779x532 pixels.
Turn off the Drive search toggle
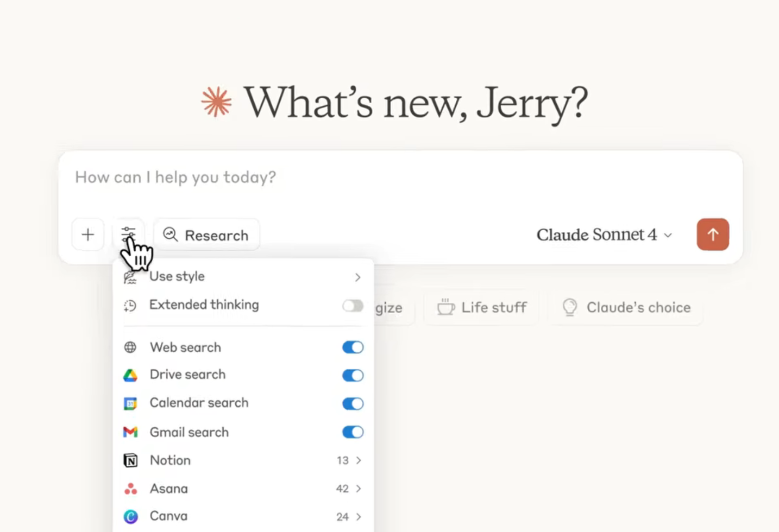(353, 375)
